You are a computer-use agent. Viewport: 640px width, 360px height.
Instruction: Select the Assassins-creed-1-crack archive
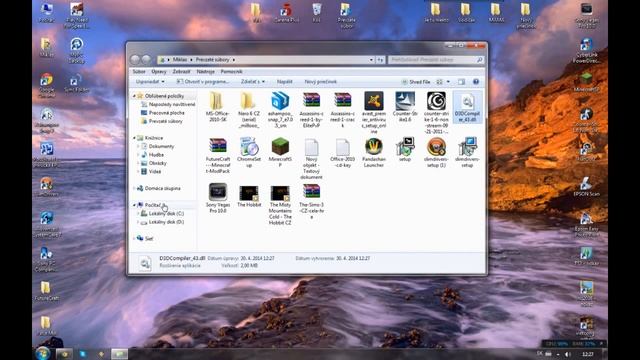342,109
